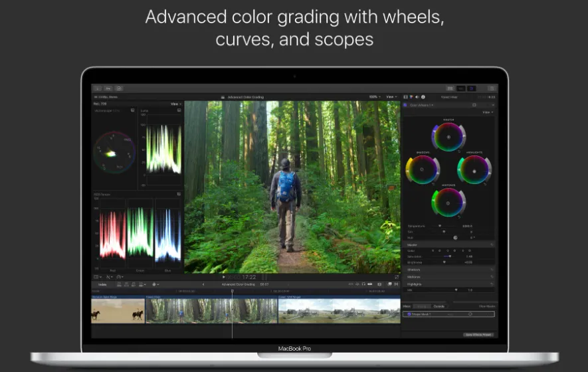Reset the Midtones color wheel
This screenshot has width=588, height=372.
point(459,217)
